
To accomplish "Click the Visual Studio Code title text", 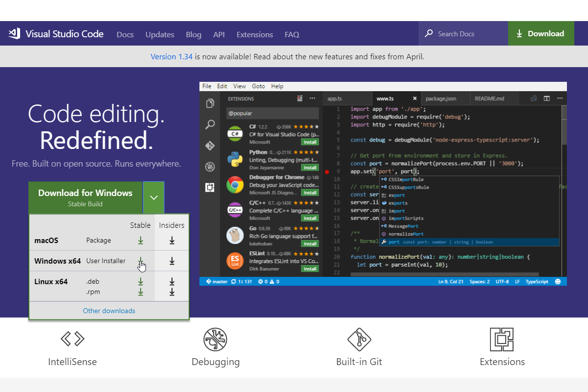I will 64,34.
